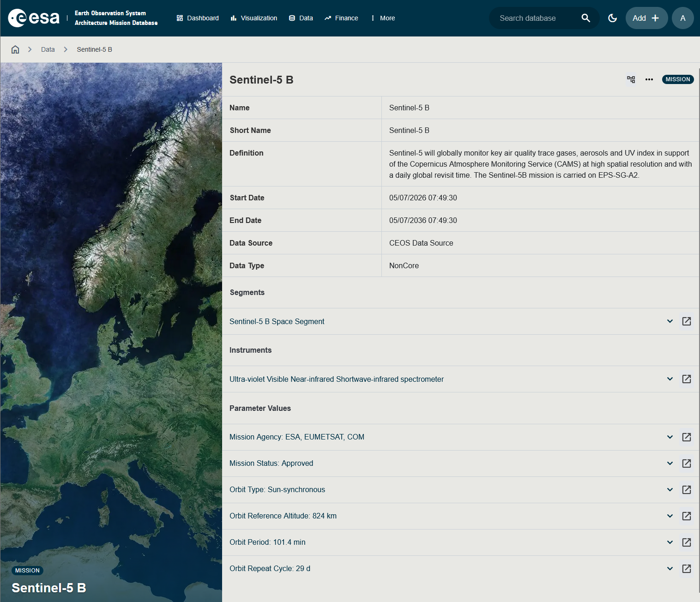
Task: Click the Start Date value 05/07/2026
Action: point(423,198)
